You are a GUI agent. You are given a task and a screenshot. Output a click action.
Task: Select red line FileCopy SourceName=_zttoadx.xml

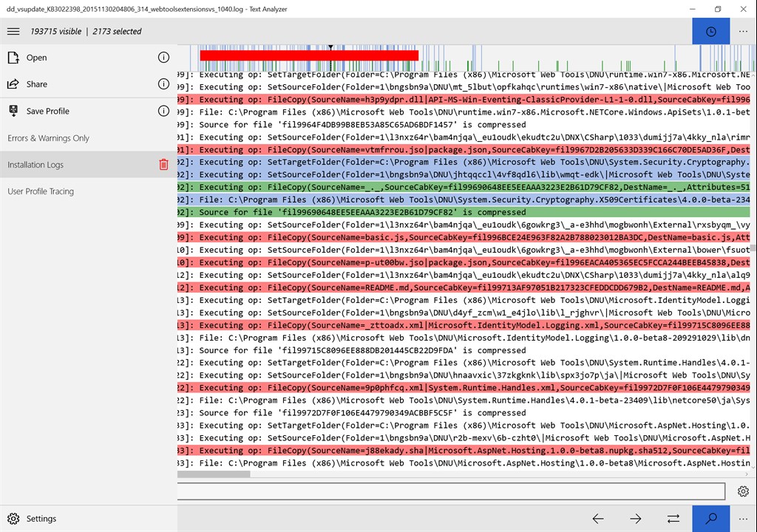464,325
